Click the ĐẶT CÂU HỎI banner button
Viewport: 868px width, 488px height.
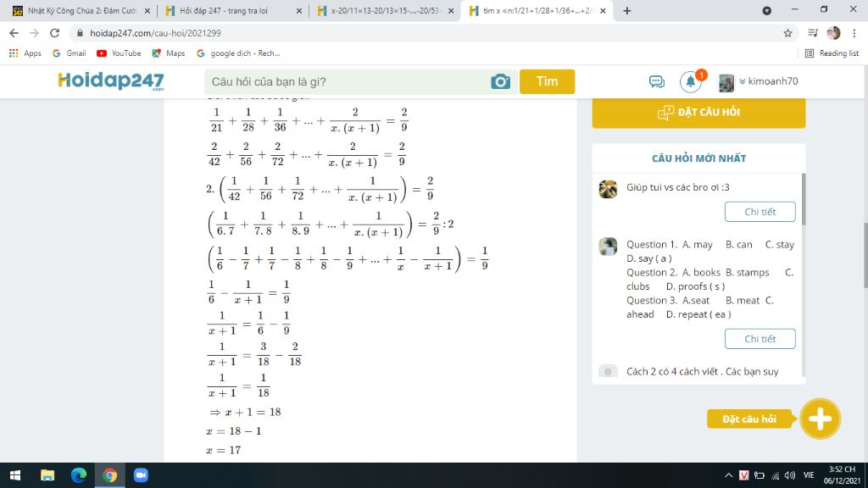coord(698,113)
